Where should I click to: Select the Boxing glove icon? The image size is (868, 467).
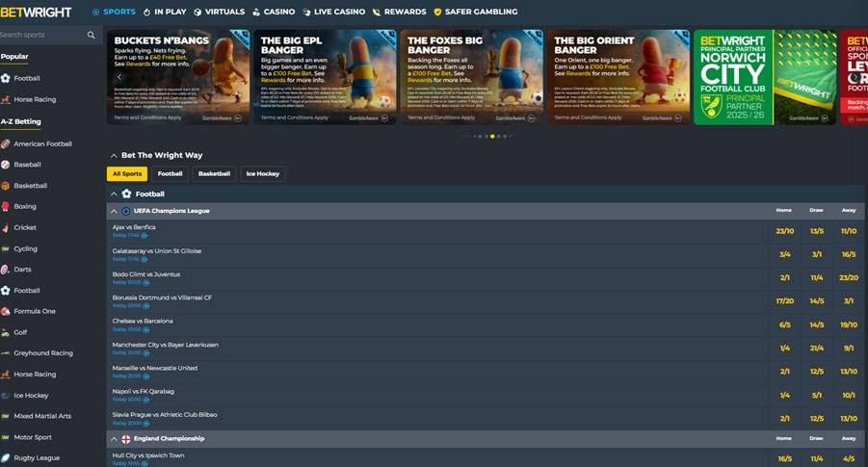click(6, 206)
